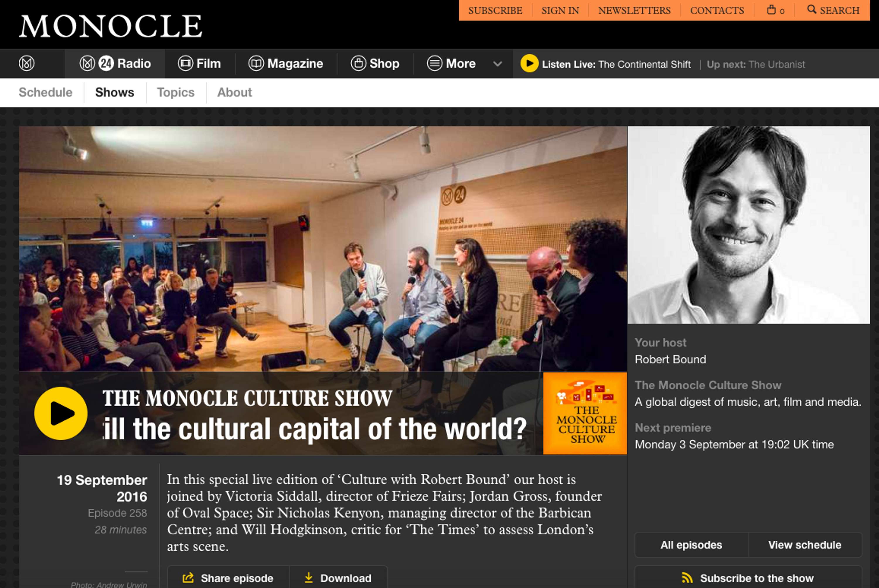Click The Monocle Culture Show headline
879x588 pixels.
(247, 398)
